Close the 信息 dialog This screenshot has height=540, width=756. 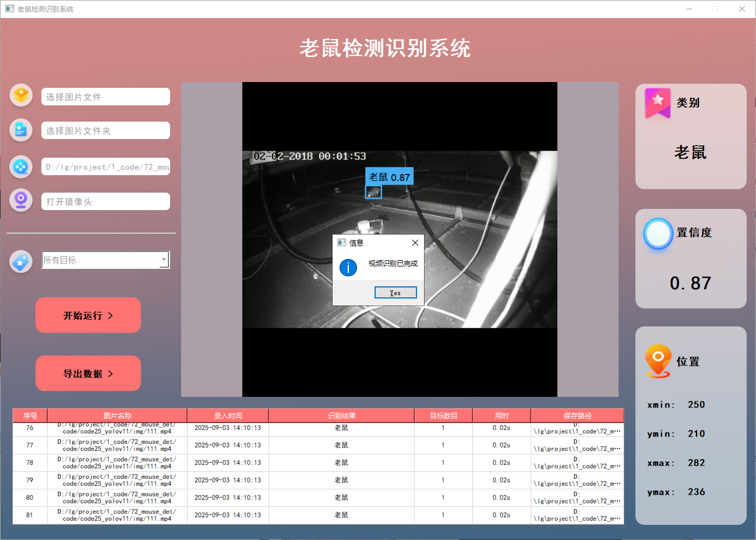(415, 243)
